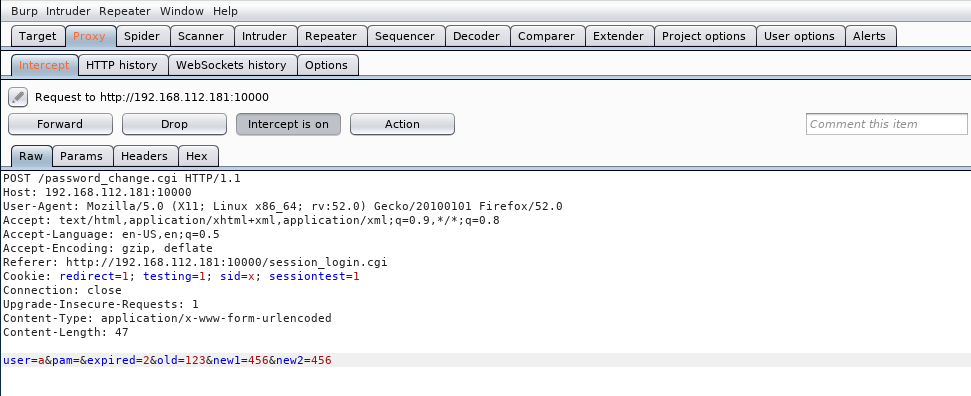Open the Help menu
This screenshot has height=396, width=971.
point(225,11)
